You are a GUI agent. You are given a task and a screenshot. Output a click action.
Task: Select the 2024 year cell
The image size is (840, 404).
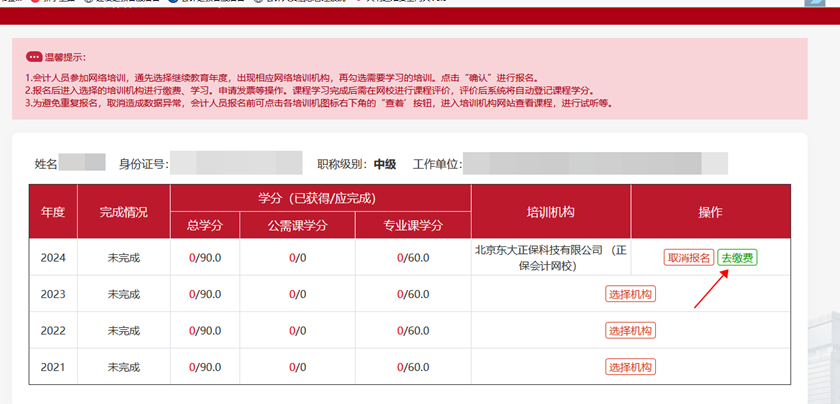pyautogui.click(x=52, y=258)
